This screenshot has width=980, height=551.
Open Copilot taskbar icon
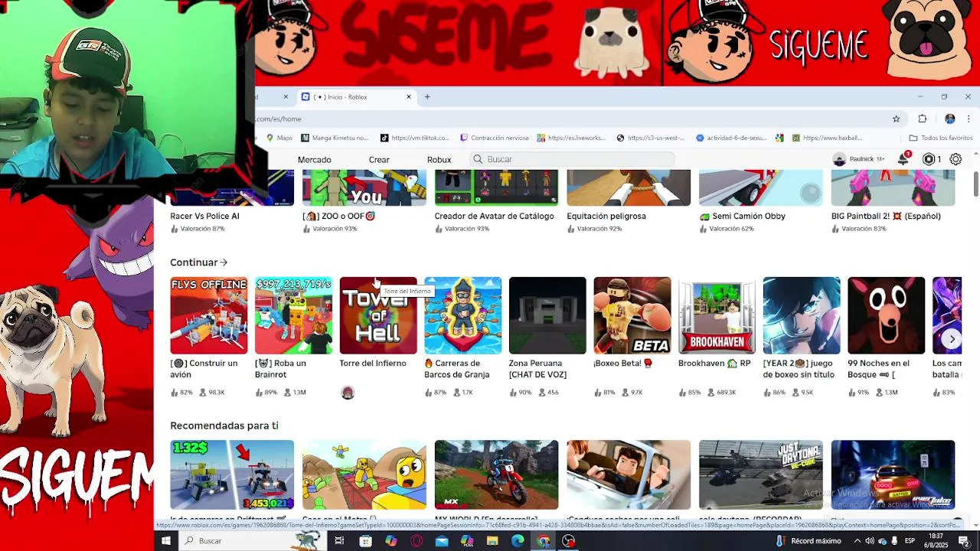pos(391,541)
